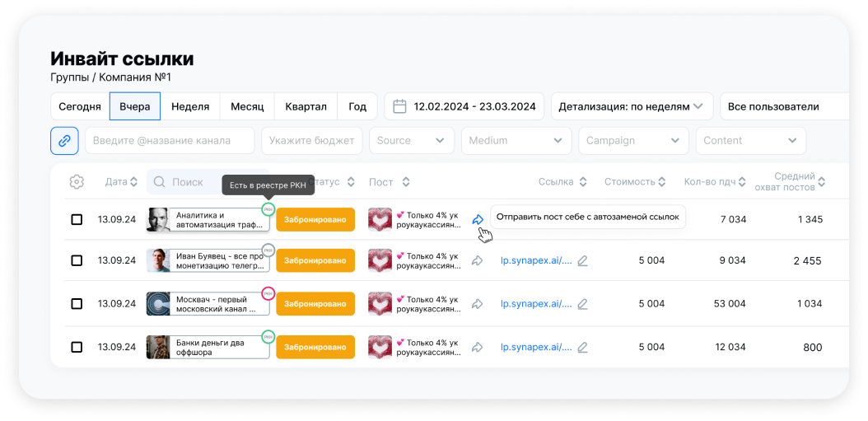Select the checkbox for Москвач row
This screenshot has width=868, height=421.
pyautogui.click(x=77, y=304)
